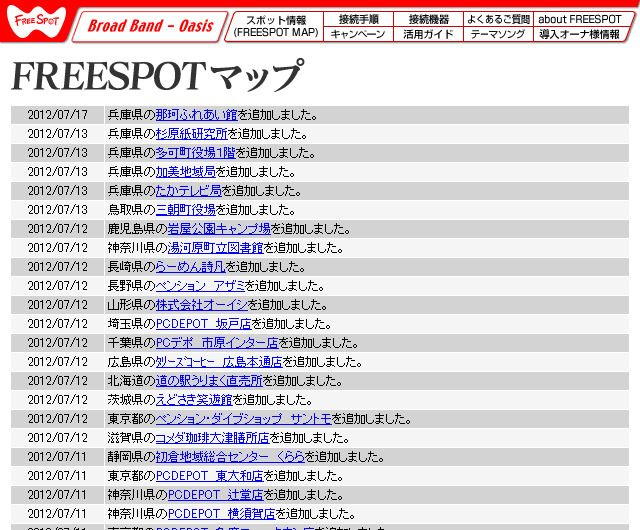Click the 鹿児島県の prefecture text
The width and height of the screenshot is (640, 530).
coord(138,229)
